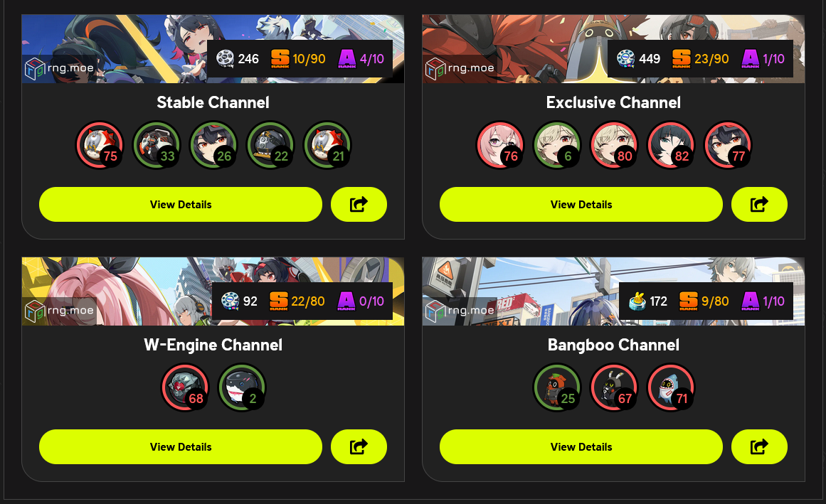826x504 pixels.
Task: Share the Stable Channel results
Action: pos(359,204)
